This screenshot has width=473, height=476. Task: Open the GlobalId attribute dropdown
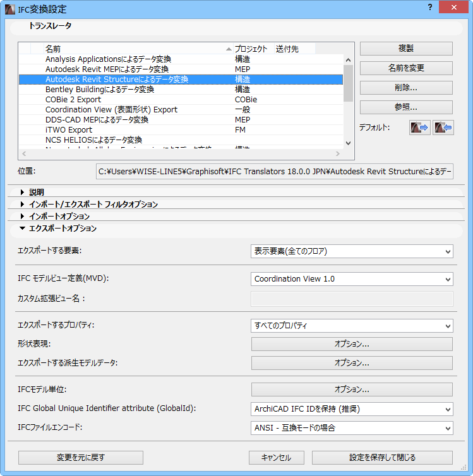(x=352, y=409)
